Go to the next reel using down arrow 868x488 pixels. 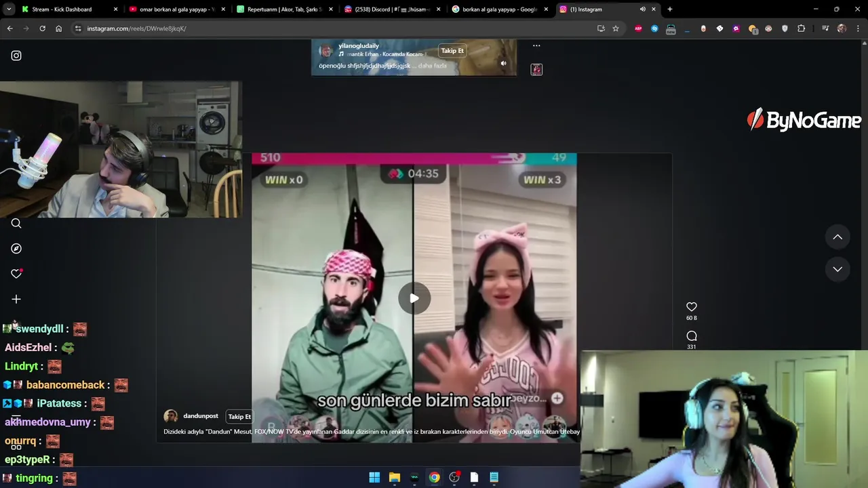coord(837,269)
